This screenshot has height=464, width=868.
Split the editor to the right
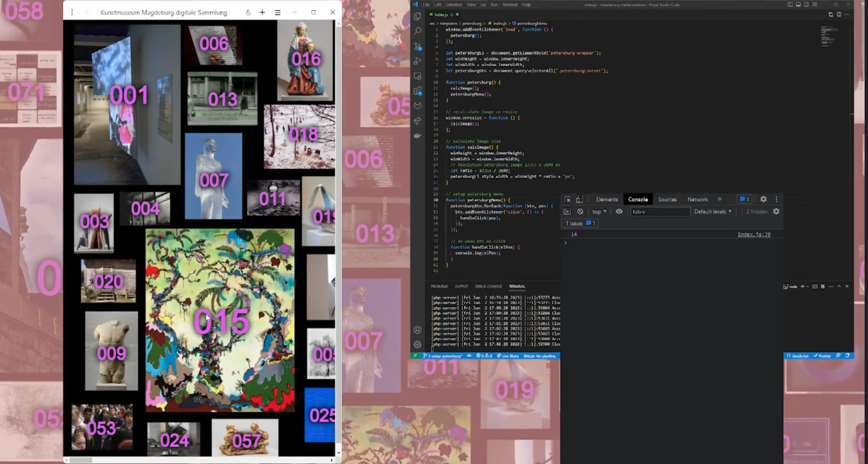point(839,14)
